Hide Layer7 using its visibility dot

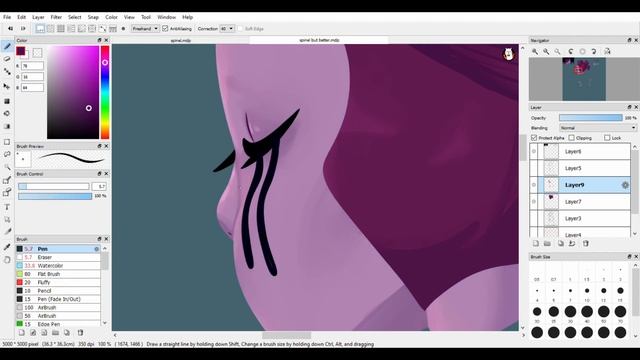tap(534, 202)
